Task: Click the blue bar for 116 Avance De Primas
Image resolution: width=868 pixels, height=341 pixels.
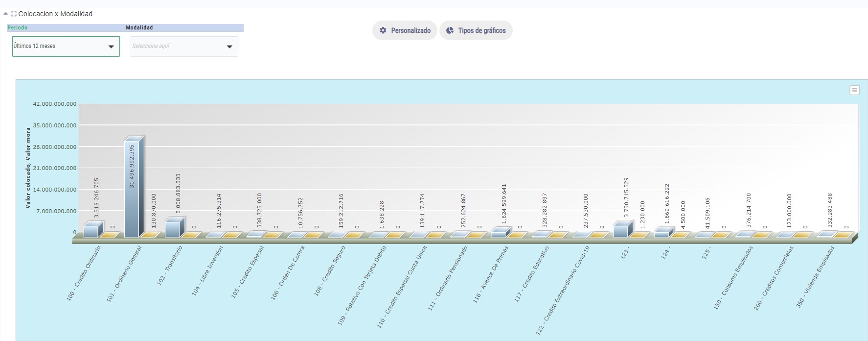Action: 499,234
